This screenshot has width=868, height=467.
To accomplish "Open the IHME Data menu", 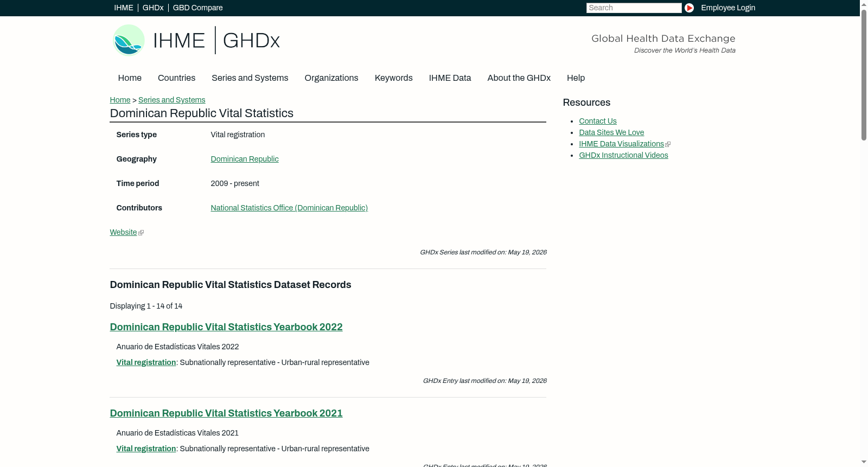I will tap(450, 78).
